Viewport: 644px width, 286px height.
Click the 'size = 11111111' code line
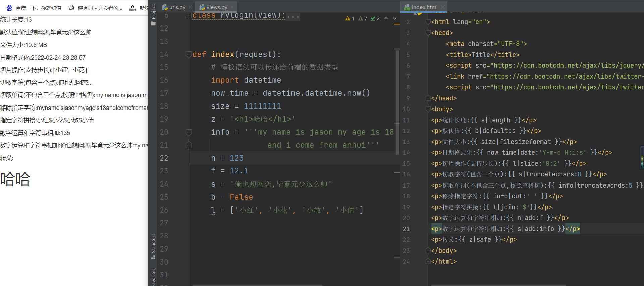pos(246,106)
